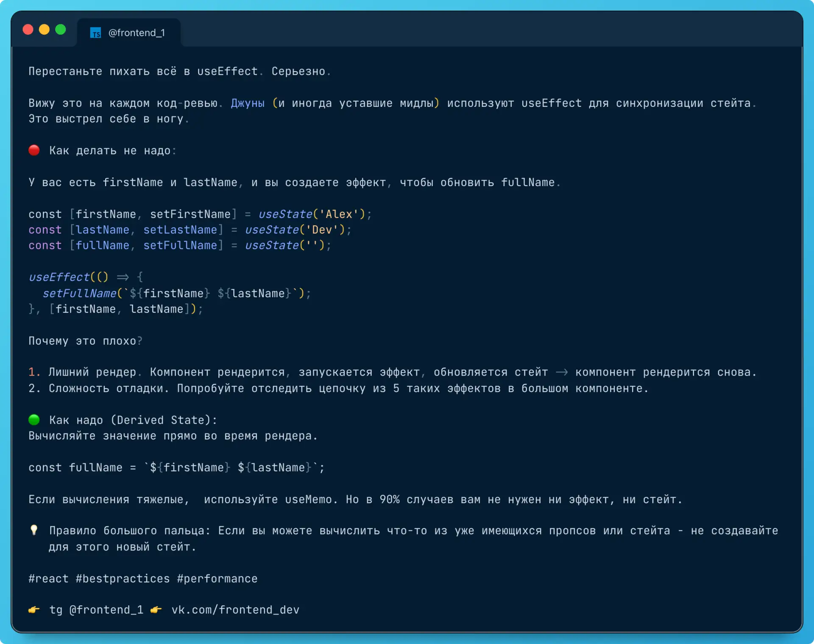Click the line 'для этого новый стейт.'
This screenshot has width=814, height=644.
click(123, 547)
